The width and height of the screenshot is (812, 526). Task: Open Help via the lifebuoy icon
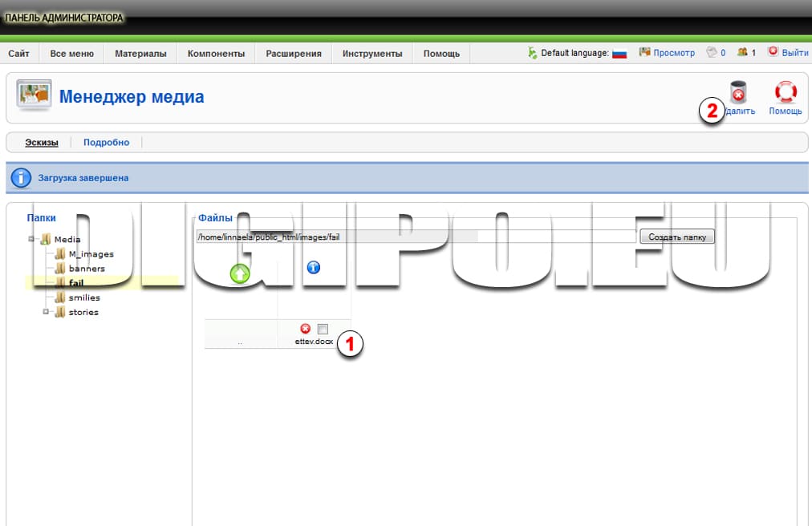[785, 93]
